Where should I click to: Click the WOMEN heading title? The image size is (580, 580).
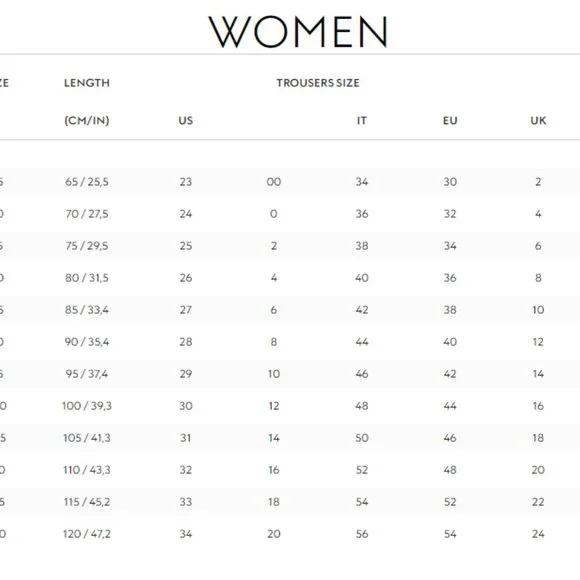[298, 32]
